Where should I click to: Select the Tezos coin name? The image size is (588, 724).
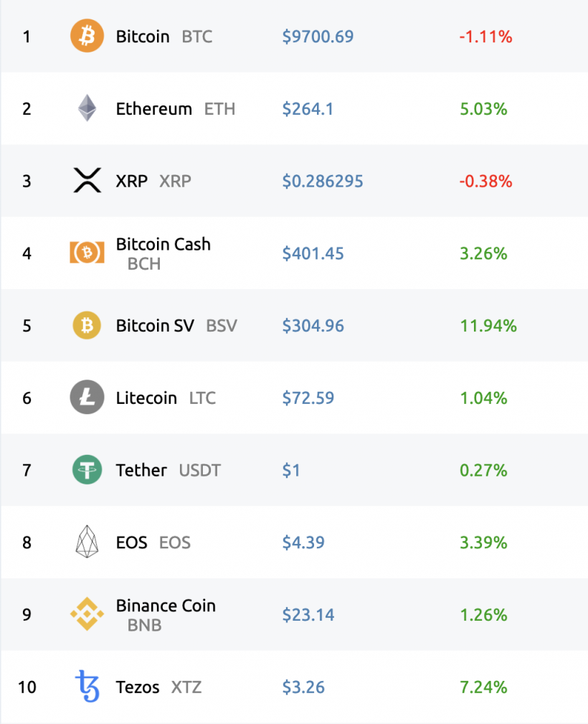pyautogui.click(x=138, y=687)
